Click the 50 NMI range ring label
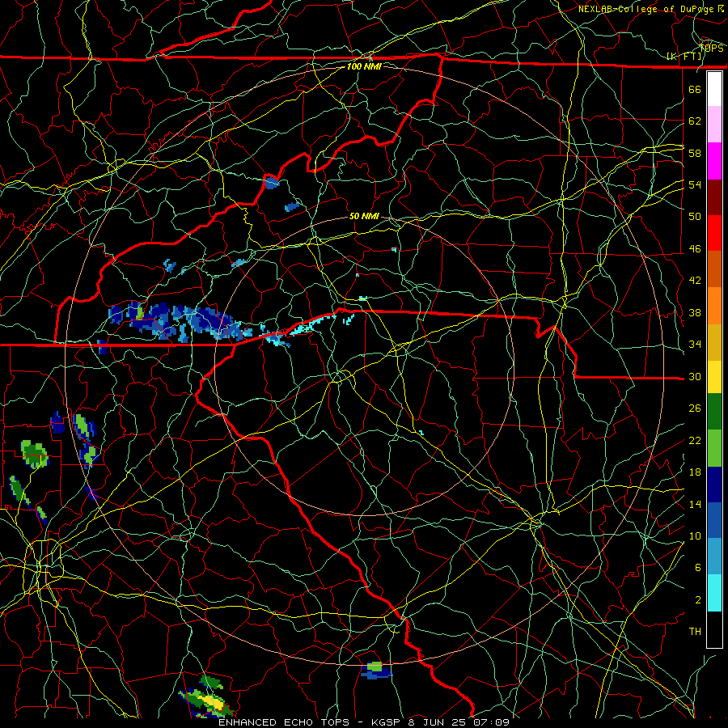This screenshot has width=728, height=728. [364, 216]
